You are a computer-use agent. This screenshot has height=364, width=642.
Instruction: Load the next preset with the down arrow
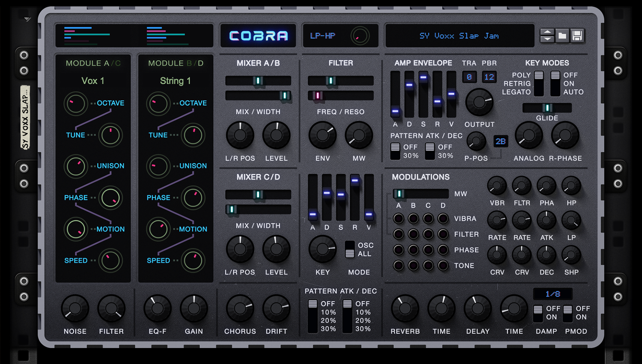tap(547, 39)
